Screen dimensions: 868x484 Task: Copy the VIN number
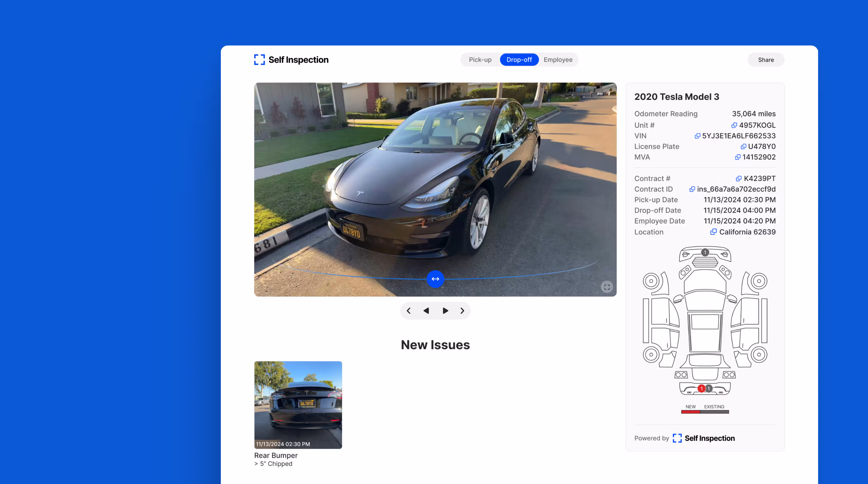697,136
